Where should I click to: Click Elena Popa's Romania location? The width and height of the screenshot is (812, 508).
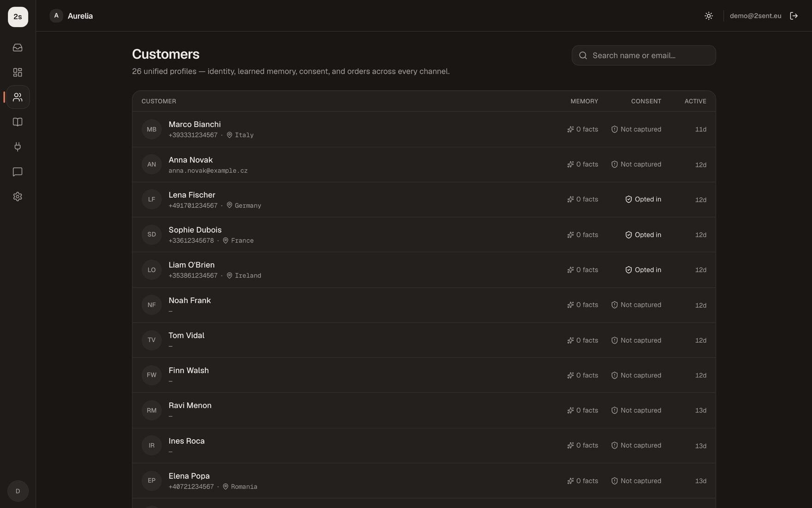[240, 487]
